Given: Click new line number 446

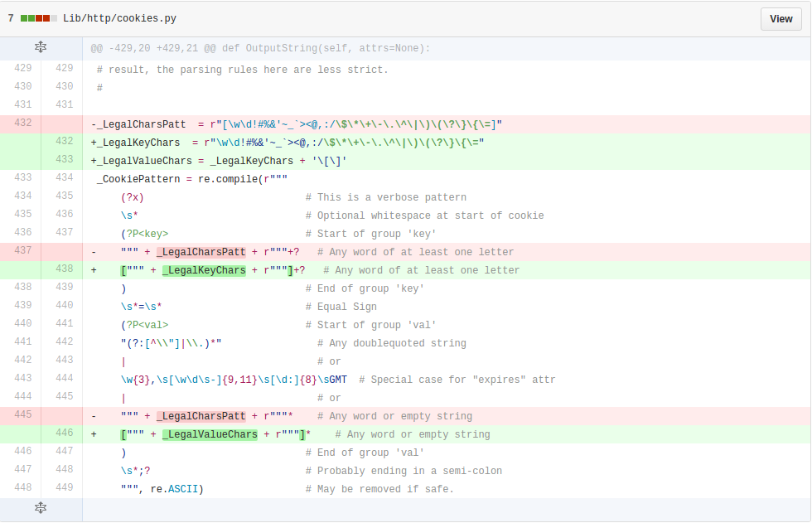Looking at the screenshot, I should (65, 433).
